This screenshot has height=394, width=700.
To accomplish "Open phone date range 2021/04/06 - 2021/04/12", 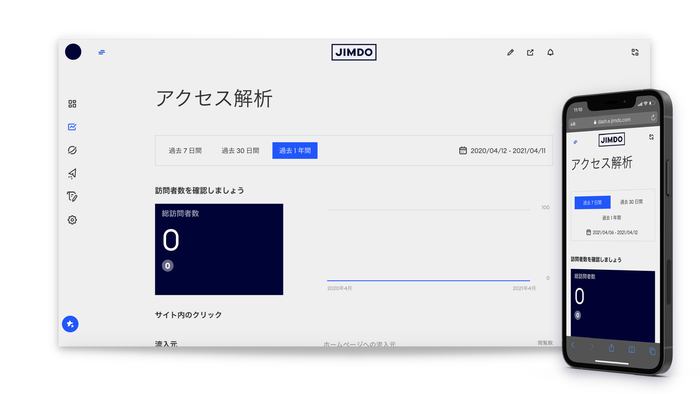I will coord(612,232).
